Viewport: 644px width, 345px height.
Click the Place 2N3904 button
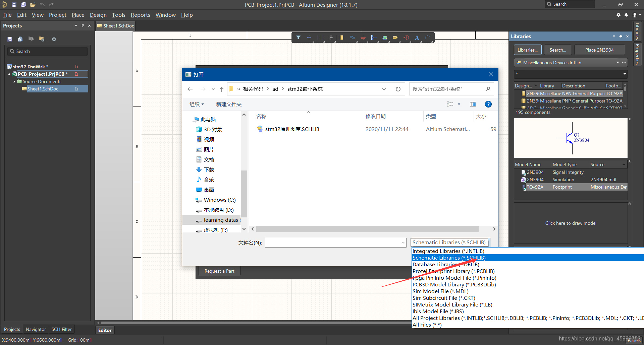[x=599, y=50]
